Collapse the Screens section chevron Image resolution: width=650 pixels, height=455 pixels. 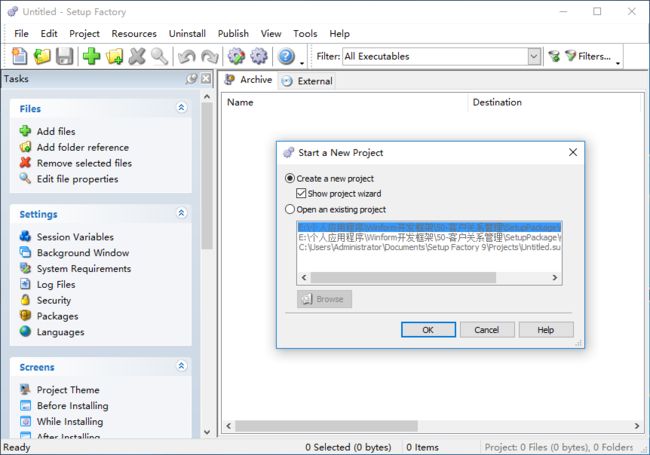tap(181, 366)
